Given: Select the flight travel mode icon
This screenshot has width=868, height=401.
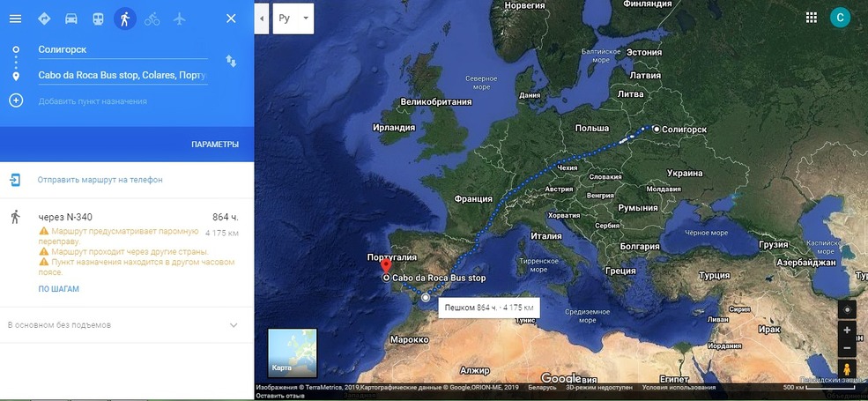Looking at the screenshot, I should click(x=180, y=19).
